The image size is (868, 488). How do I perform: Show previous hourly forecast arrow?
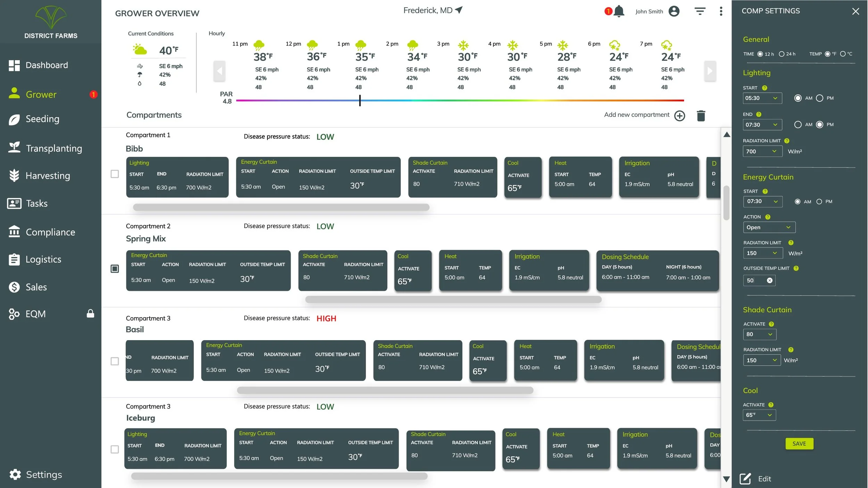pyautogui.click(x=219, y=71)
